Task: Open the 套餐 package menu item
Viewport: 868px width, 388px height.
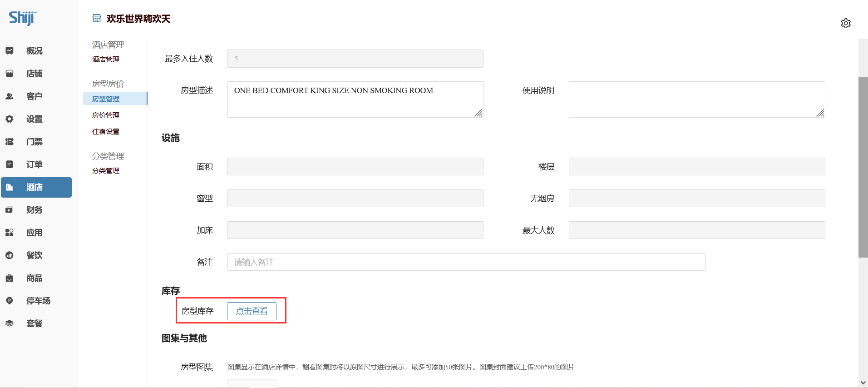Action: click(35, 323)
